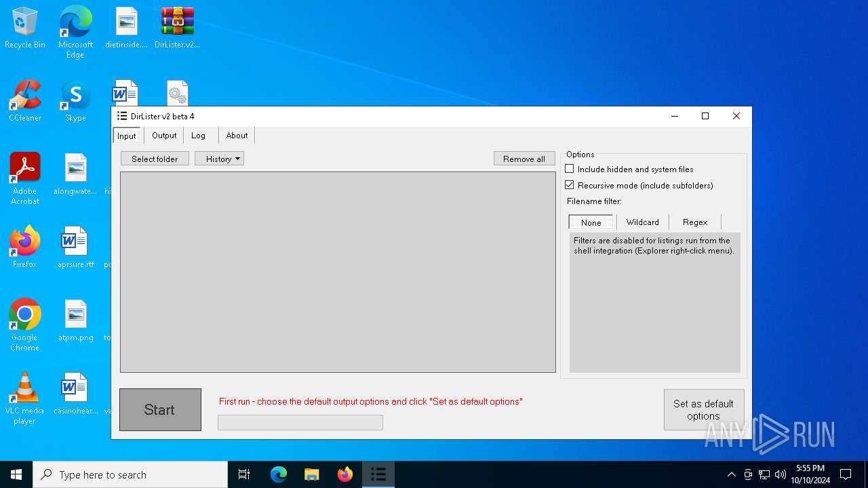Open network status tray icon
The width and height of the screenshot is (868, 488).
point(764,474)
